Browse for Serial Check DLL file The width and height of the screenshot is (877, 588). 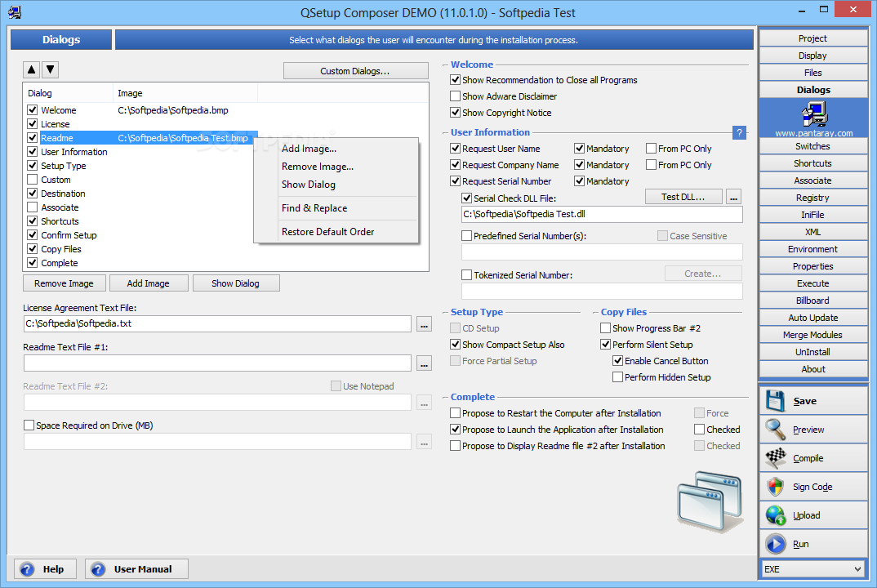click(x=734, y=197)
